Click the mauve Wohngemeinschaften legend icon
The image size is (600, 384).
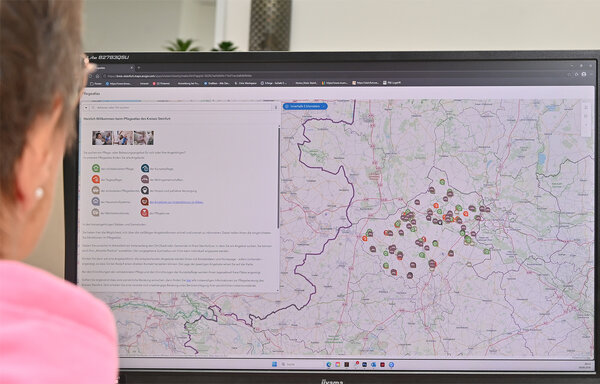[145, 179]
